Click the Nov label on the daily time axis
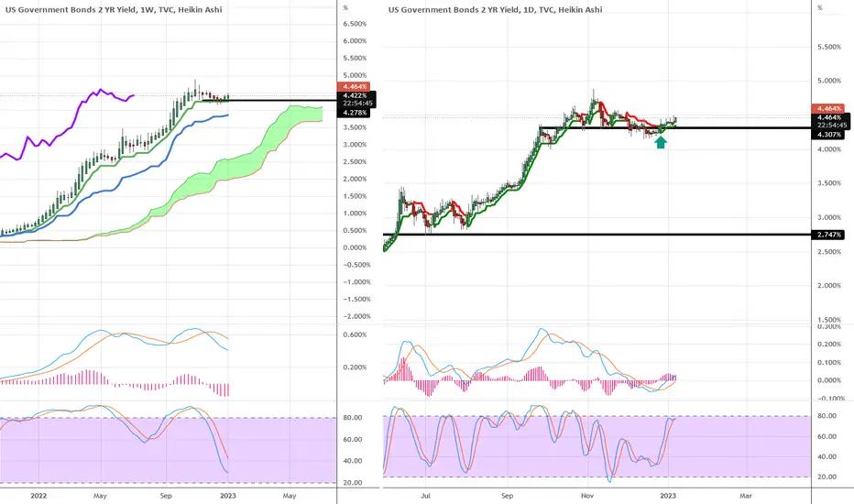The image size is (854, 504). pos(587,496)
